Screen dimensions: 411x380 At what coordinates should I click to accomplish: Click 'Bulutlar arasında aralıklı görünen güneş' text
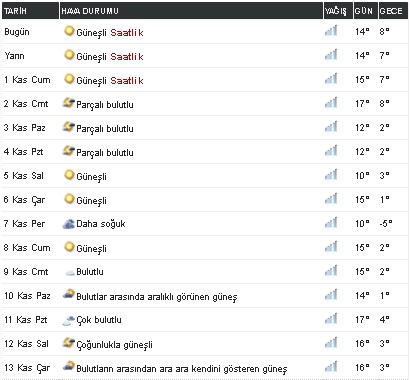click(x=157, y=297)
